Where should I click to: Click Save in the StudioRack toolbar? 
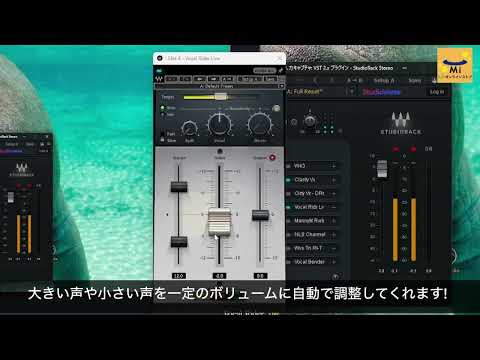(415, 81)
